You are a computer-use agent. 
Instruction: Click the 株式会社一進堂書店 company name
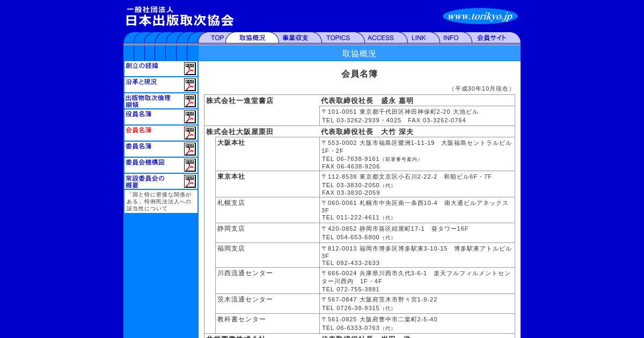(x=240, y=101)
